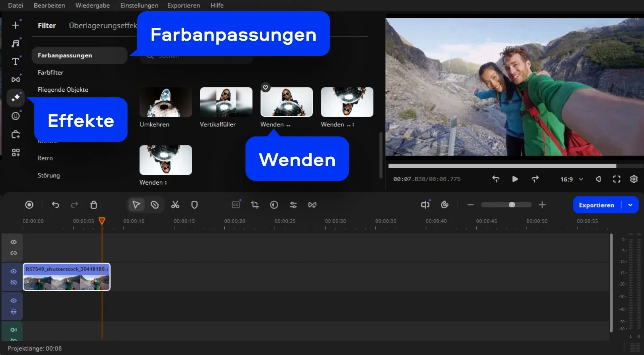Open preview settings gear icon

click(x=634, y=179)
